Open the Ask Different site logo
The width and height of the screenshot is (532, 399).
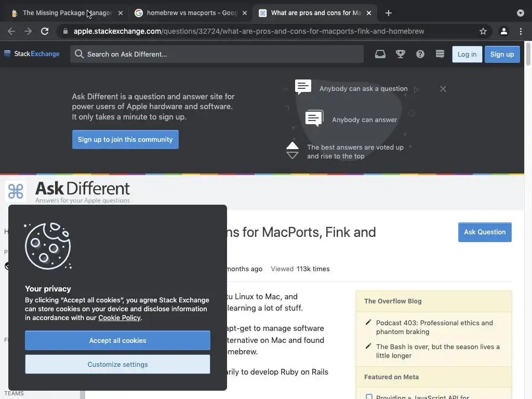tap(67, 192)
